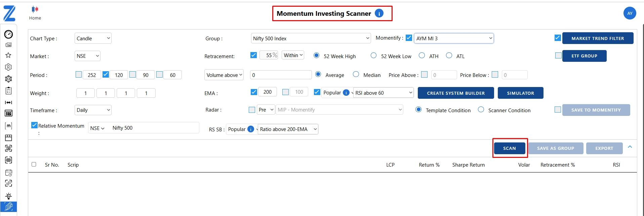Click the Z logo
644x216 pixels.
pyautogui.click(x=9, y=13)
